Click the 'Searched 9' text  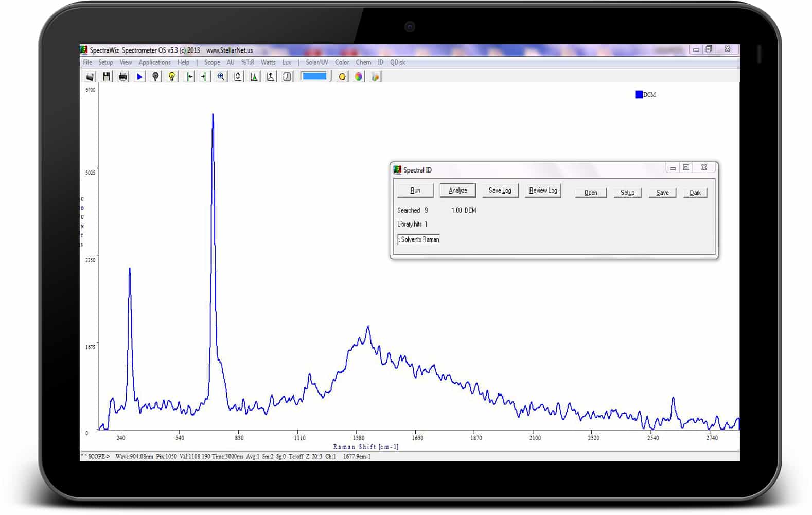point(412,210)
